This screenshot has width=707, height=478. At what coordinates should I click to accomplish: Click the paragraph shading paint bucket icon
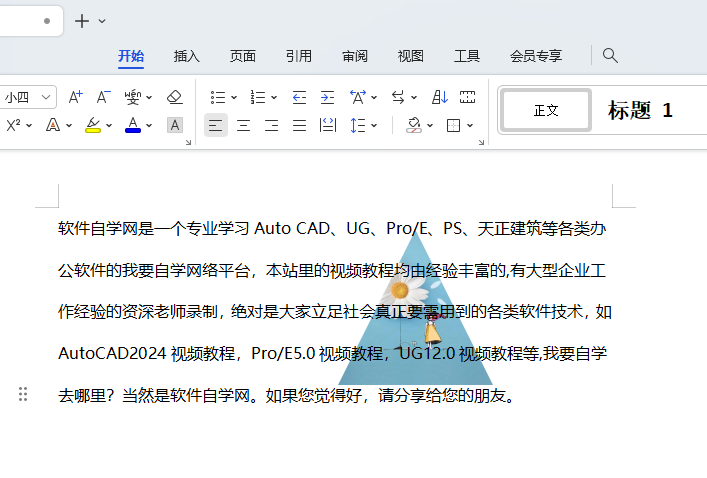tap(414, 125)
